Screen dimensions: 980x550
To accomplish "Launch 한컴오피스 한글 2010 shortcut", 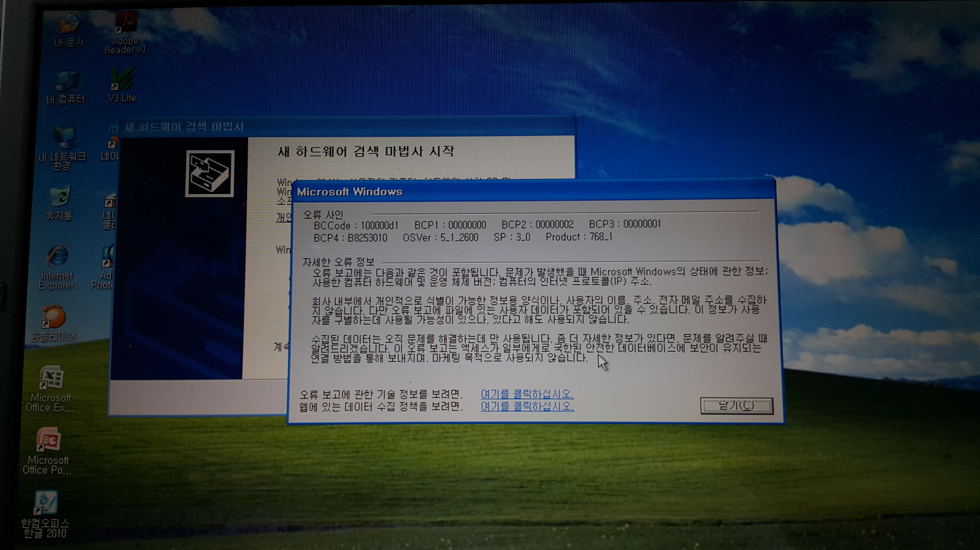I will coord(45,514).
